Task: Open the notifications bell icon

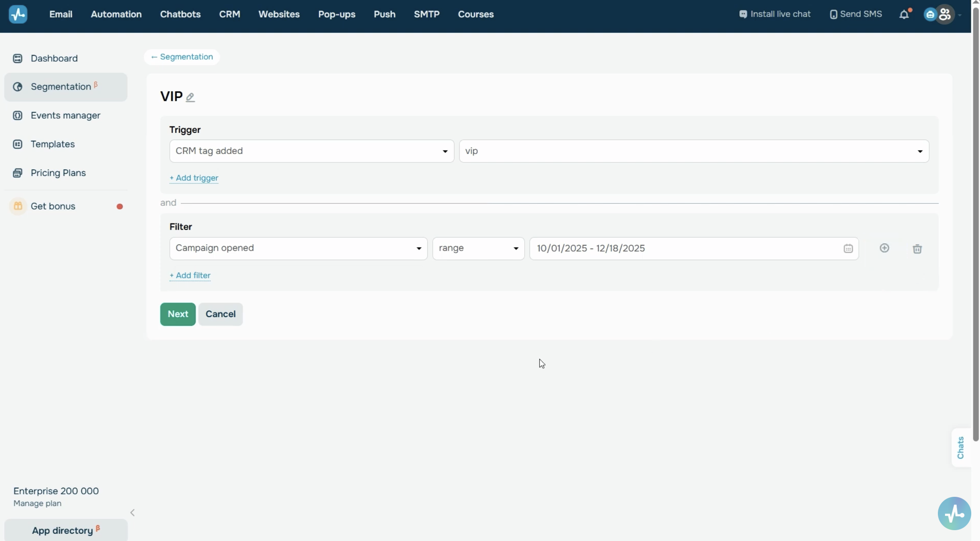Action: tap(904, 15)
